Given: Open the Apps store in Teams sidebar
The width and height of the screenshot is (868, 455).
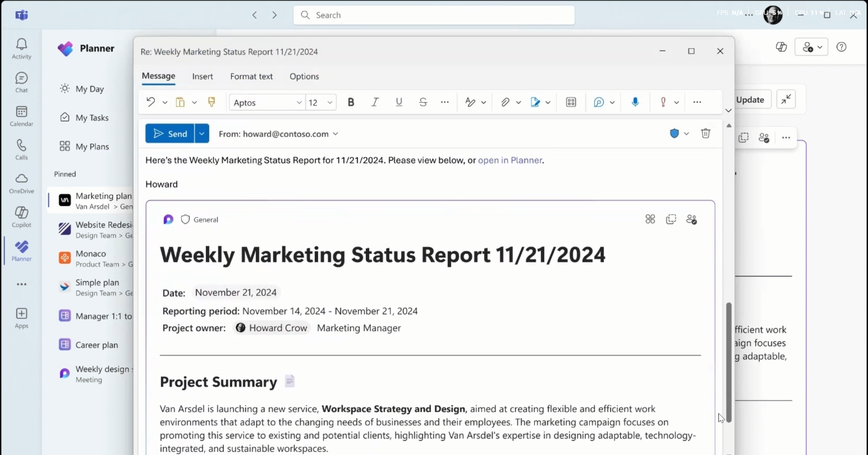Looking at the screenshot, I should click(21, 318).
